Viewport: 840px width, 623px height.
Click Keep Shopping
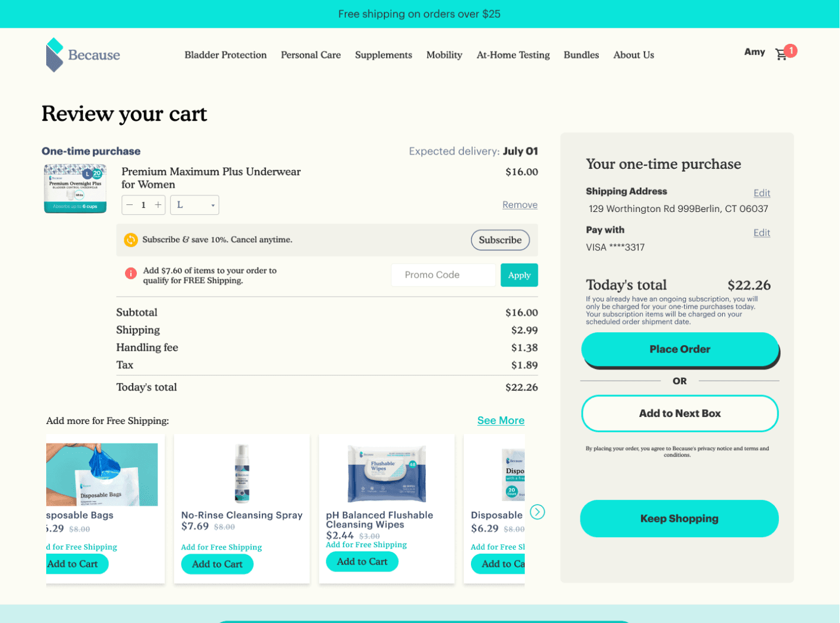pyautogui.click(x=679, y=519)
